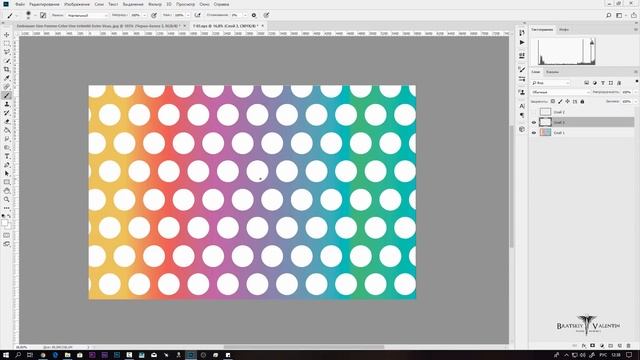Screen dimensions: 640x360
Task: Expand the brush opacity slider arrow
Action: click(x=144, y=15)
